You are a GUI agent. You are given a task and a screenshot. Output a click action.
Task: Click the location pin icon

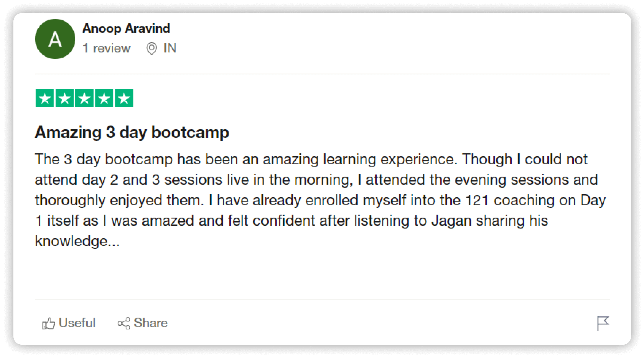[x=152, y=48]
